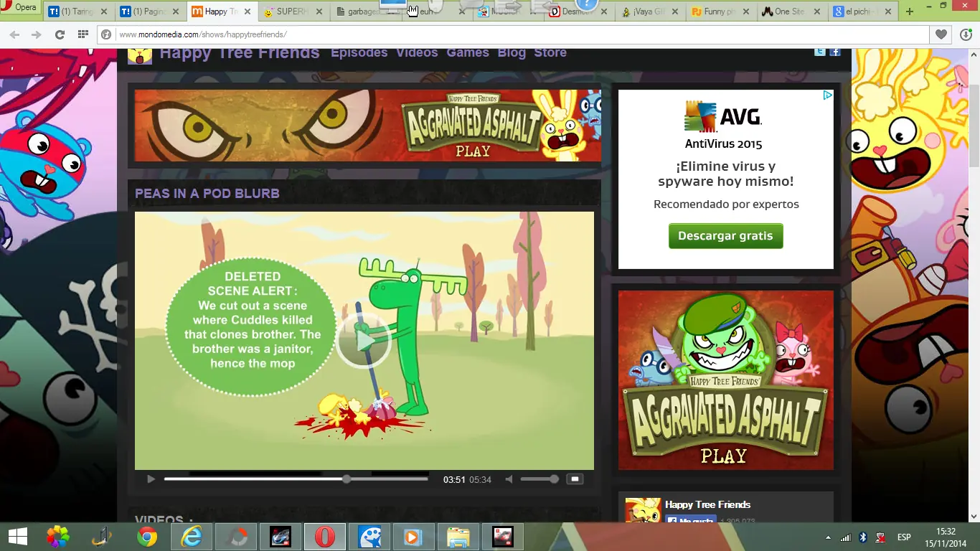Switch to the SUPERH tab
This screenshot has width=980, height=551.
[x=293, y=12]
